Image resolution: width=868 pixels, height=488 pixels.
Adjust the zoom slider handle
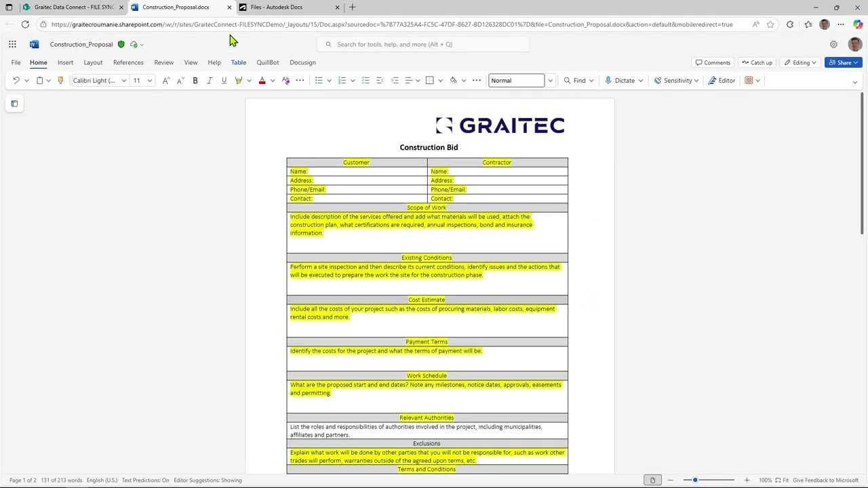pos(695,481)
